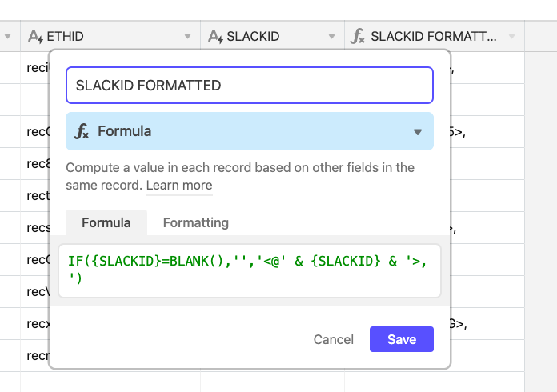
Task: Open the SLACKID column dropdown arrow
Action: pos(331,36)
